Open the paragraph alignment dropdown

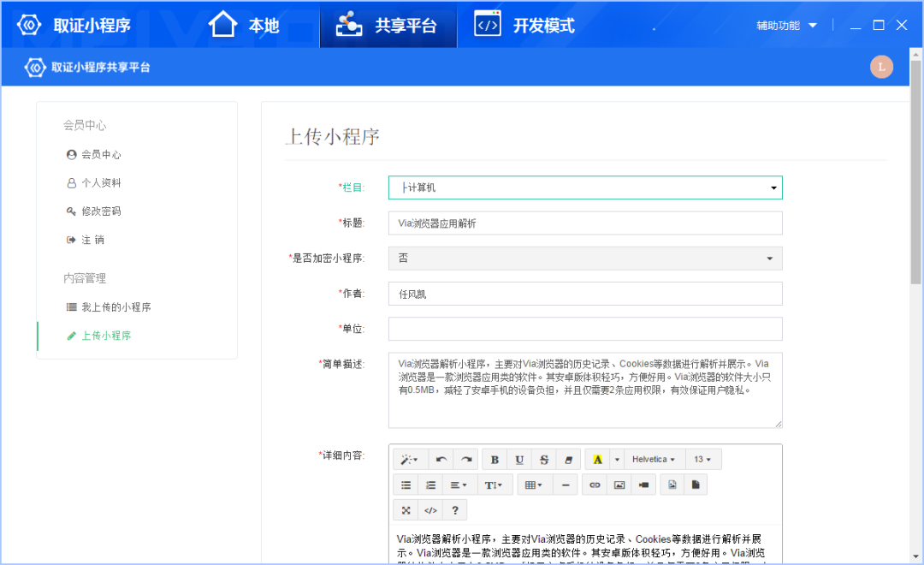[x=458, y=485]
